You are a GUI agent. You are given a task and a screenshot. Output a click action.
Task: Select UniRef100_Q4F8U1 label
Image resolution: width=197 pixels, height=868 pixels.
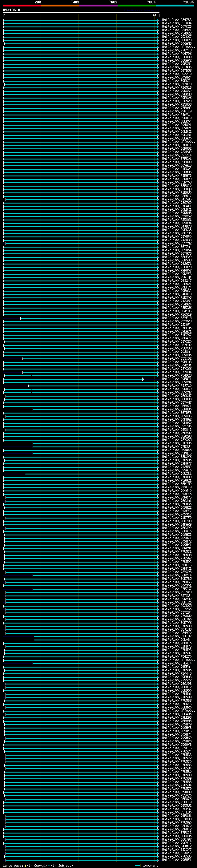177,815
